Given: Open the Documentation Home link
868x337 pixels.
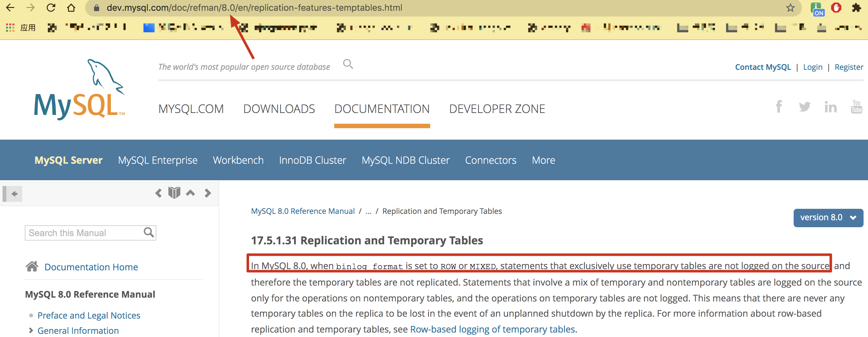Looking at the screenshot, I should coord(91,267).
